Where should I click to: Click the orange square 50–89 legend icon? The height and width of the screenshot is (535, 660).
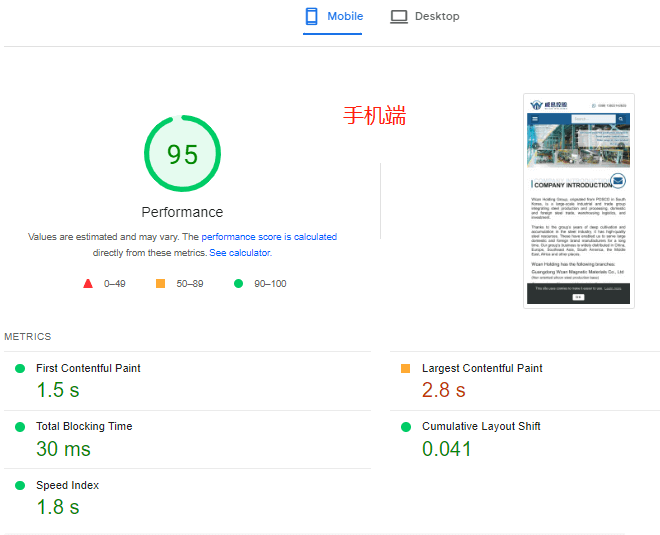point(160,284)
